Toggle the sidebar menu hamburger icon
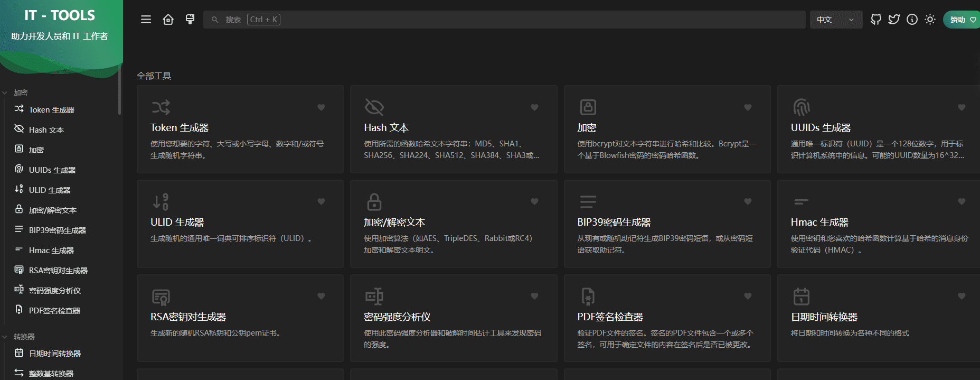The image size is (980, 380). pos(146,20)
